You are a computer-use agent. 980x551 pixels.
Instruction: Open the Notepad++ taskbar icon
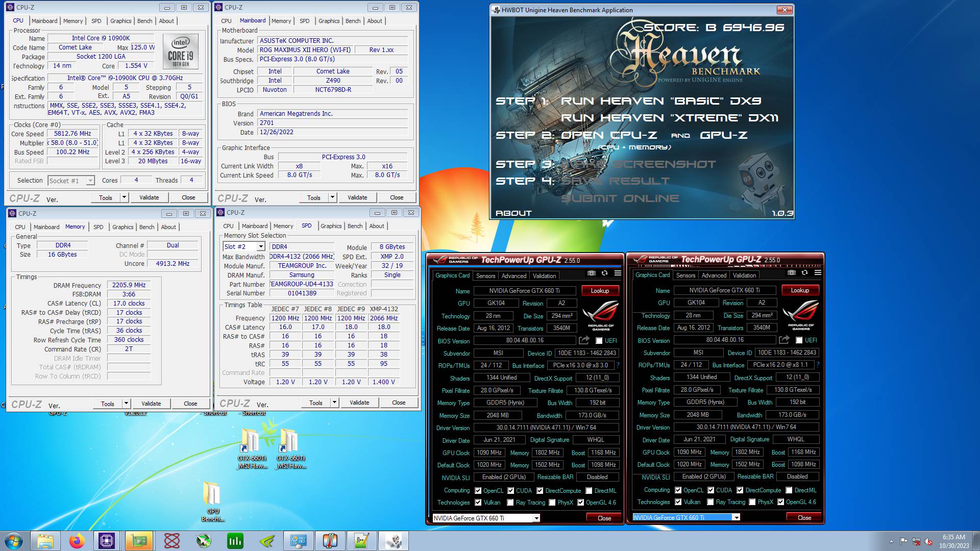(x=362, y=541)
